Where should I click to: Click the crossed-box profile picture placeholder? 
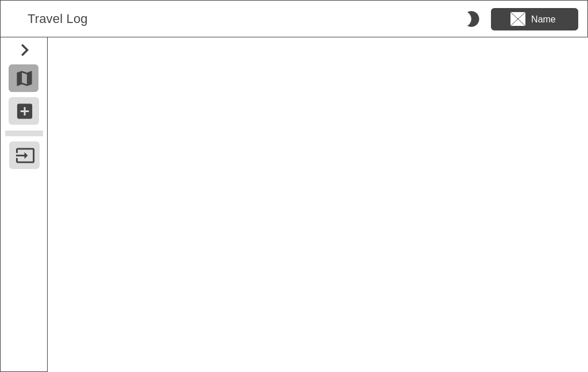tap(518, 19)
